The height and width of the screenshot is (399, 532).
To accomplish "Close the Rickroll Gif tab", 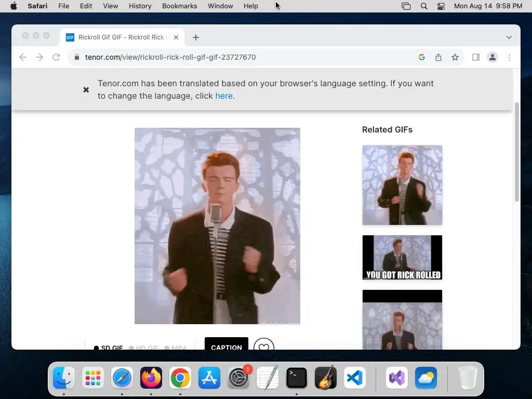I will pyautogui.click(x=176, y=37).
